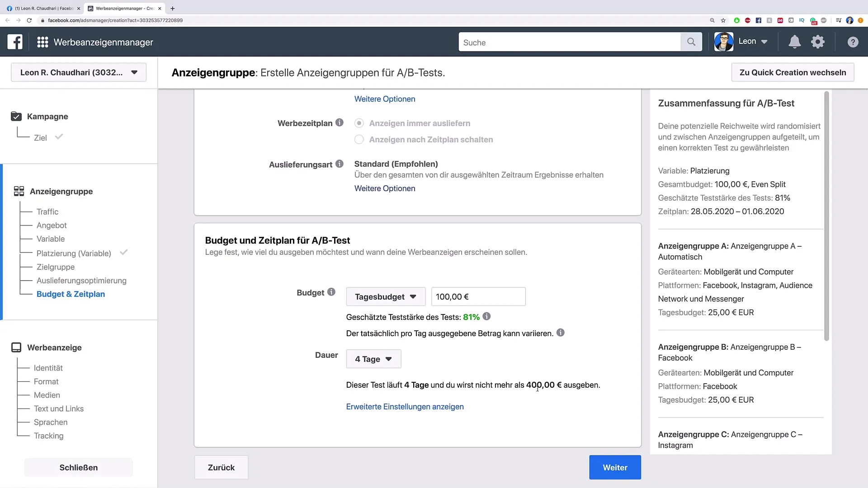Expand the Dauer 4 Tage dropdown selector

point(373,359)
